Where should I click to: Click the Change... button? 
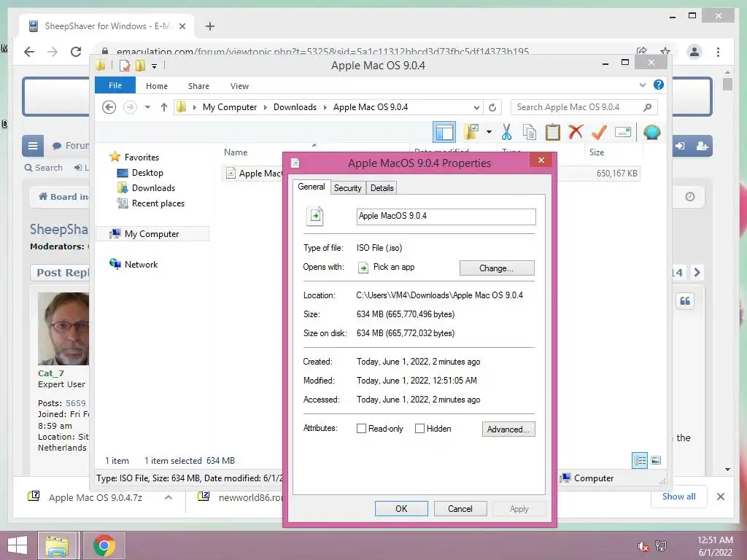click(x=496, y=268)
